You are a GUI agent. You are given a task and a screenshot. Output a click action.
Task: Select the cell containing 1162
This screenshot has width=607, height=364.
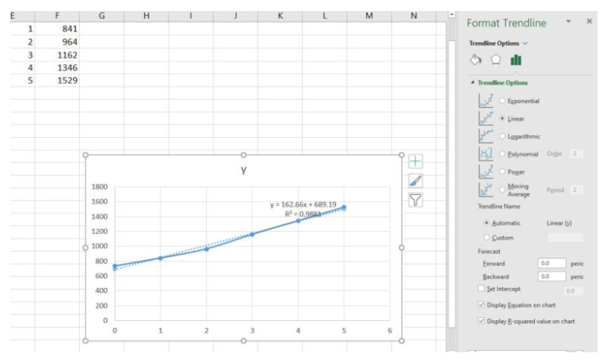click(57, 55)
